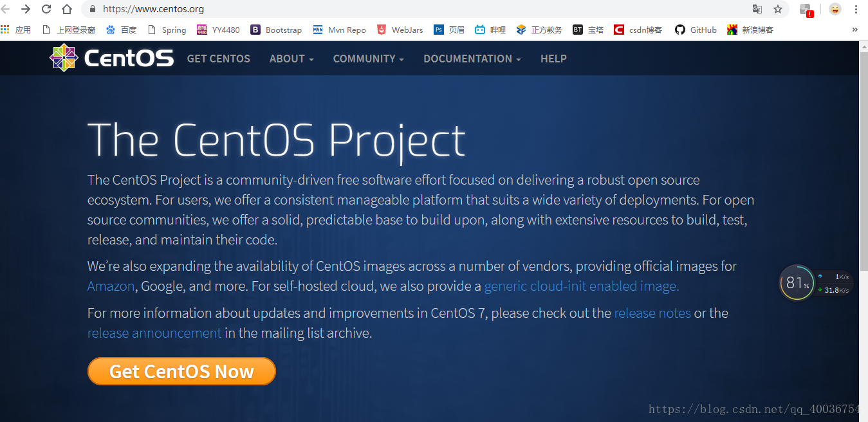Click the browser forward arrow
868x422 pixels.
tap(26, 9)
